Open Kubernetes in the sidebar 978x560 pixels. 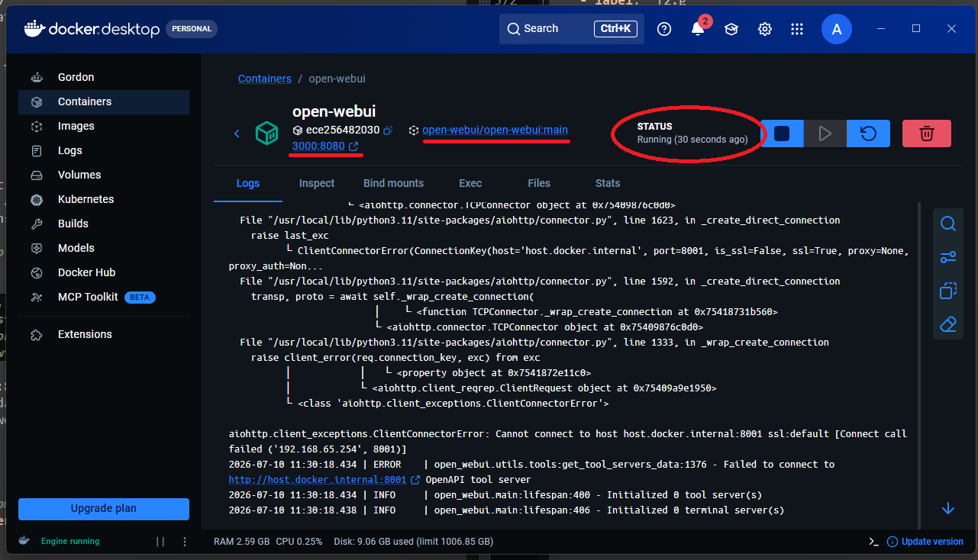[x=104, y=199]
